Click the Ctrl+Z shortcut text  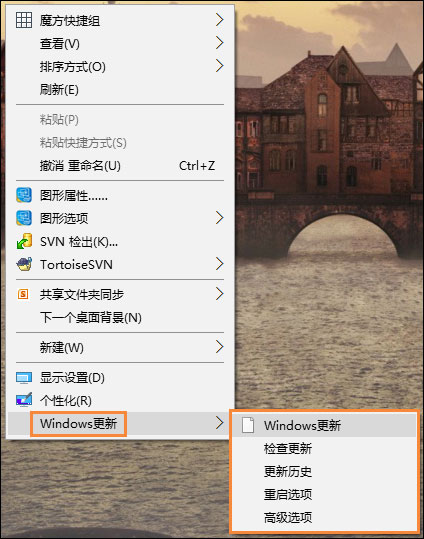197,166
